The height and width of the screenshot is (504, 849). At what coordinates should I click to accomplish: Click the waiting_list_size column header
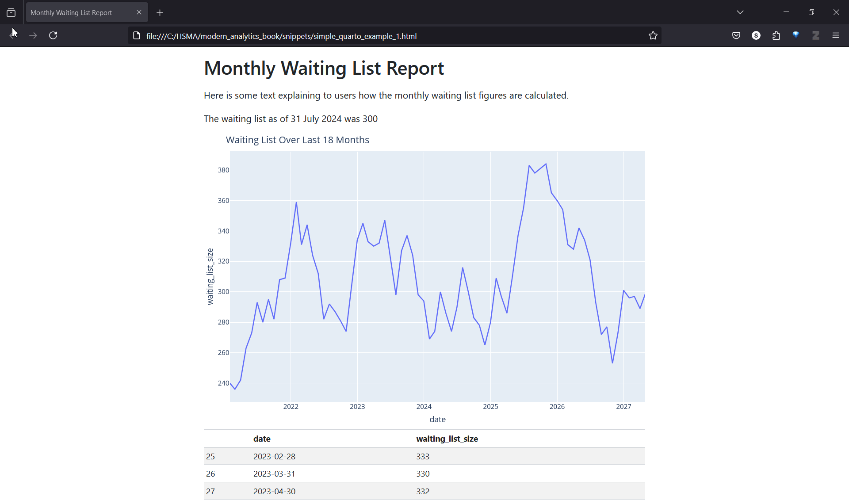point(447,439)
